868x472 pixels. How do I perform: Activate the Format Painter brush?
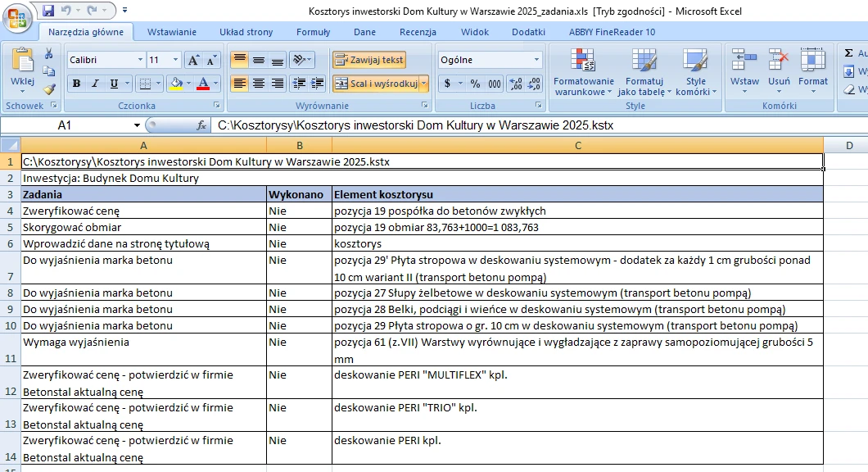48,88
